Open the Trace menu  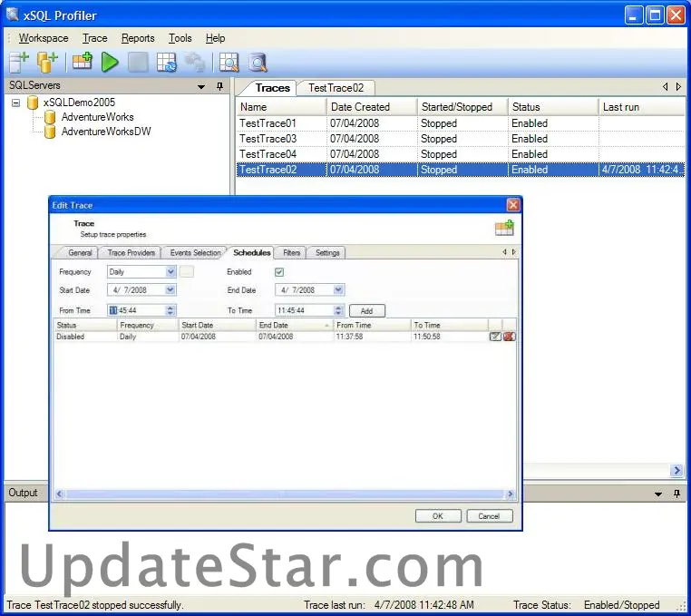pyautogui.click(x=94, y=38)
